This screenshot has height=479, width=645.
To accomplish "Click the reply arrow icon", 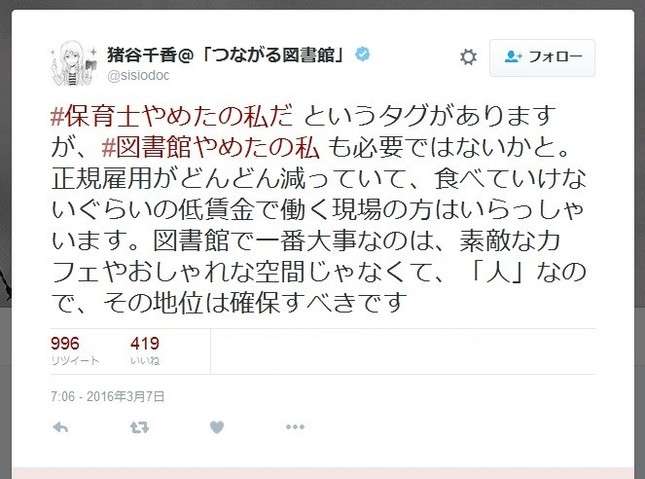I will click(61, 427).
